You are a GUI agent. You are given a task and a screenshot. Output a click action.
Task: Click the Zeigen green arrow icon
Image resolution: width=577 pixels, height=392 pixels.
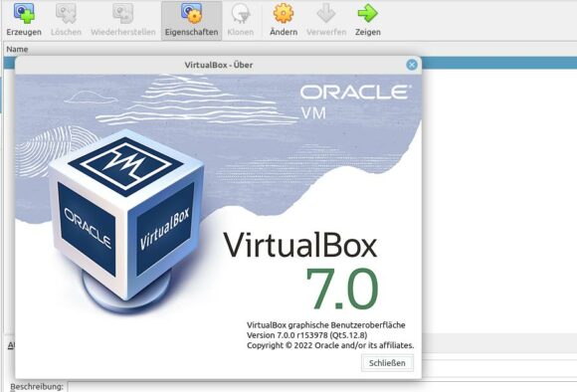pos(368,13)
